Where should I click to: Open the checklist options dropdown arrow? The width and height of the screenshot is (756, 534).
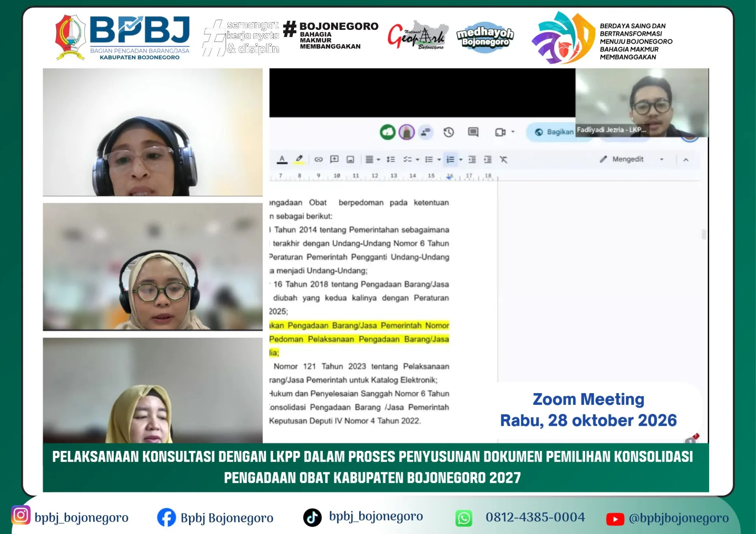417,160
